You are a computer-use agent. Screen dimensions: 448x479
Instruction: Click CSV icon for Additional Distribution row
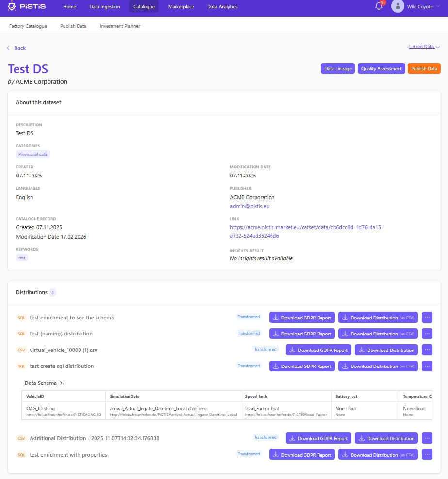[21, 438]
